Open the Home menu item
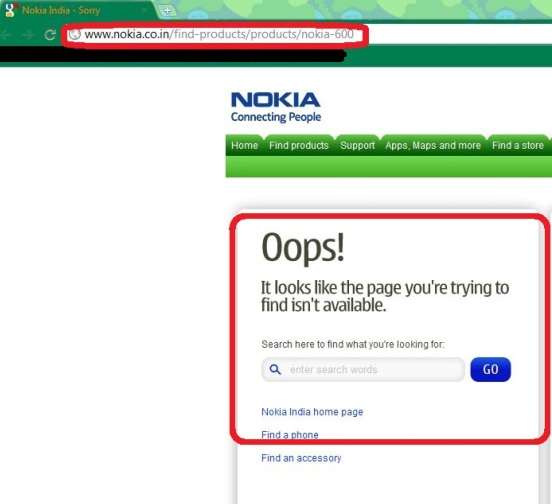The width and height of the screenshot is (552, 504). tap(244, 145)
